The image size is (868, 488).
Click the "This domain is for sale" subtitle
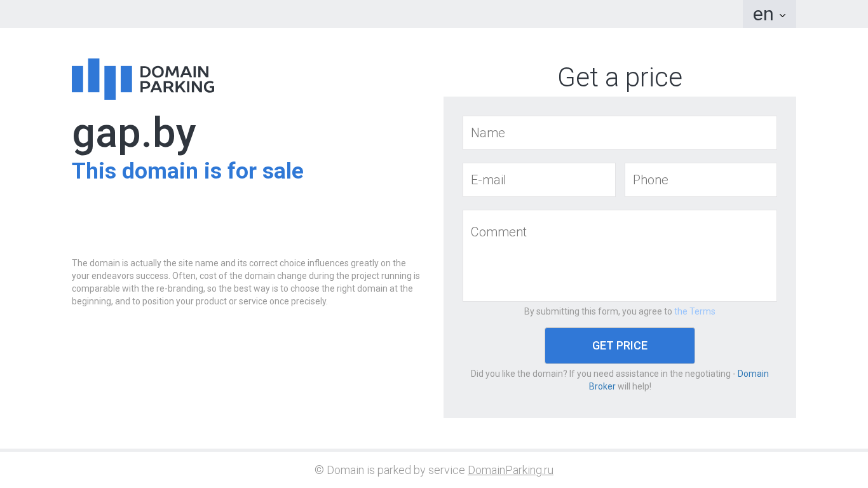pyautogui.click(x=187, y=171)
